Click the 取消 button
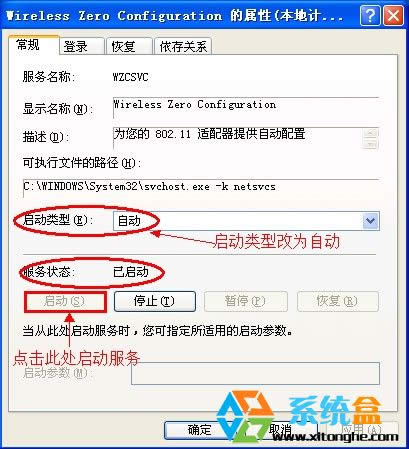The width and height of the screenshot is (409, 449). tap(280, 430)
